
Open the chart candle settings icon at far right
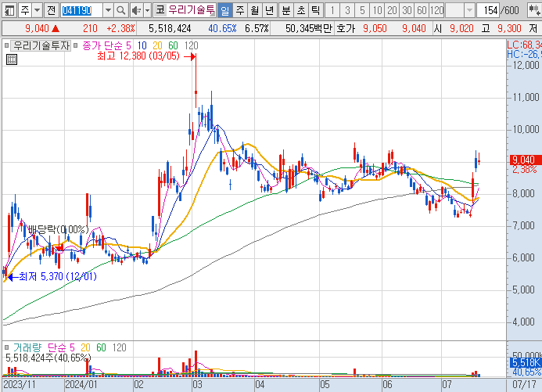click(x=534, y=10)
